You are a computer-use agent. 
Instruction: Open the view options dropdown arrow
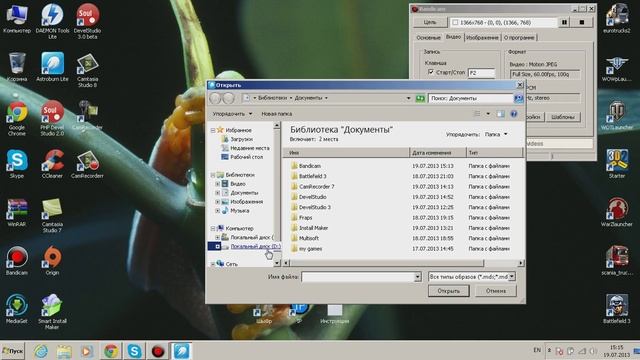[488, 114]
